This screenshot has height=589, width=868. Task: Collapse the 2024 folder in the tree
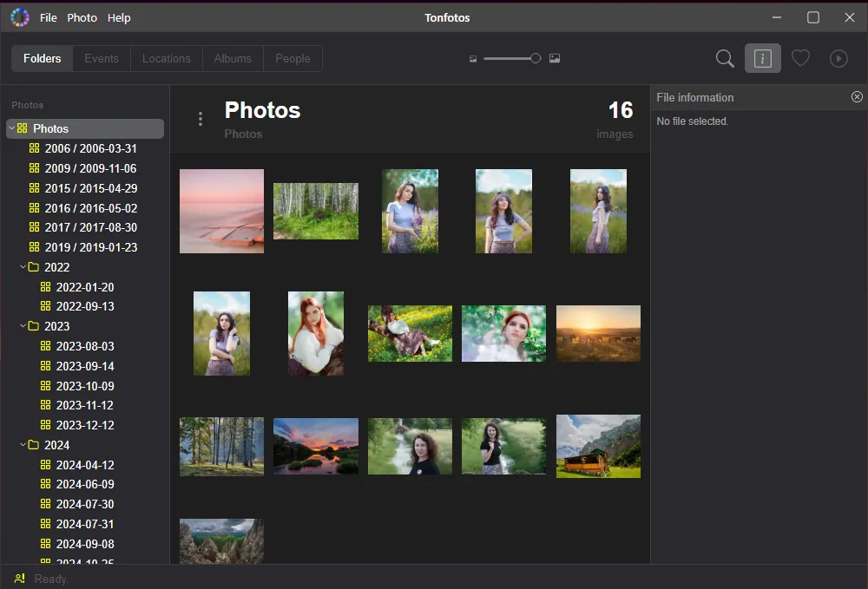click(23, 444)
